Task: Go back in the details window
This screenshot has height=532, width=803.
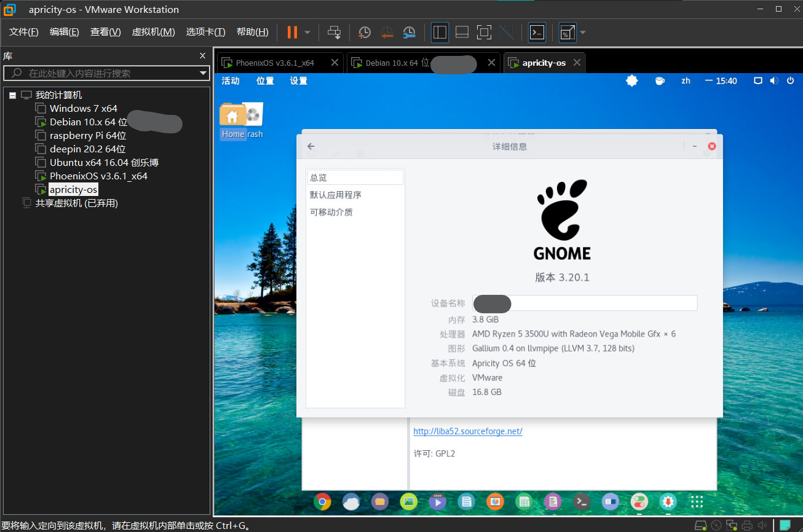Action: 311,146
